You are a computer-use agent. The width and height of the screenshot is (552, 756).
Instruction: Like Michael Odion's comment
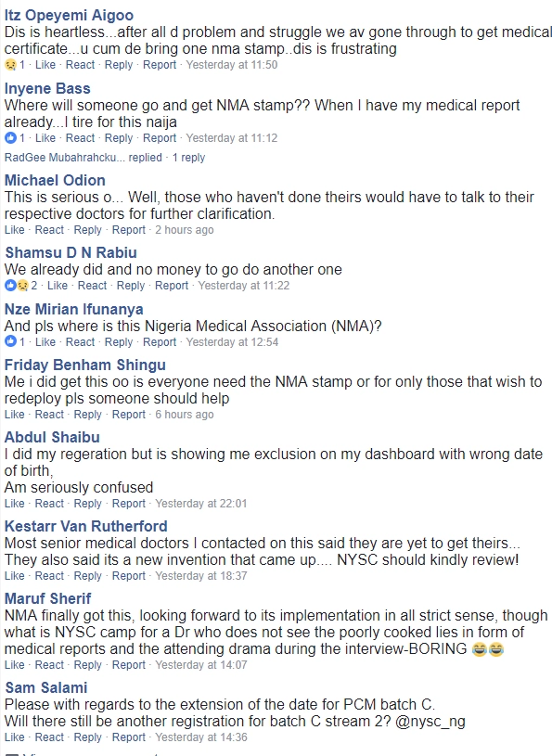(15, 230)
